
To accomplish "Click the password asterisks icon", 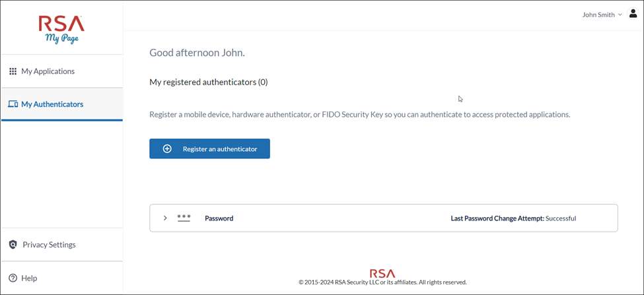I will tap(184, 218).
